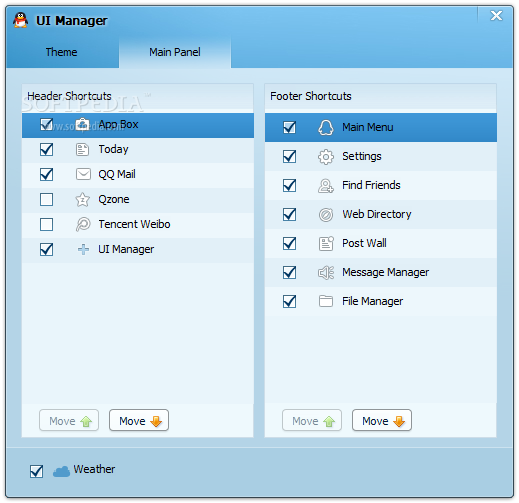Close the UI Manager window
Viewport: 519px width, 503px height.
[x=496, y=16]
